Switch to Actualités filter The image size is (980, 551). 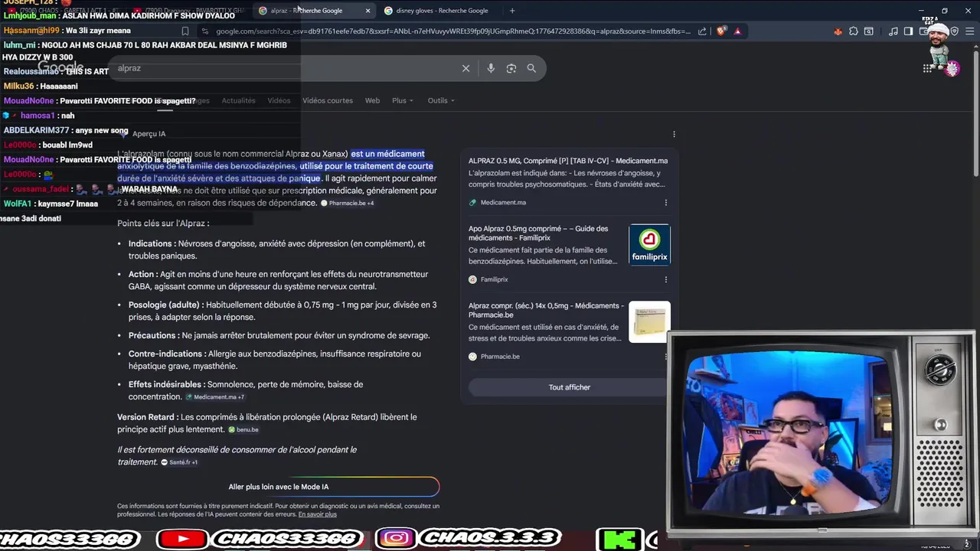[x=238, y=100]
